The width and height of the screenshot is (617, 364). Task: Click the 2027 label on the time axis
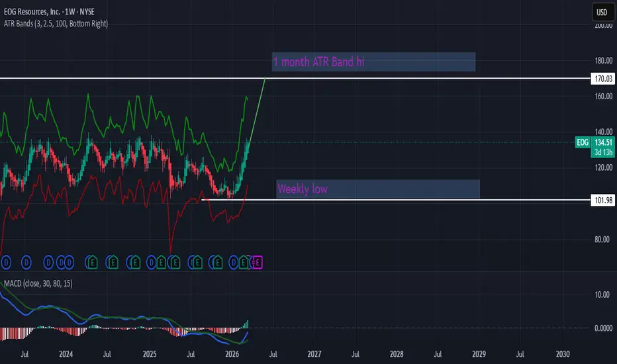click(314, 354)
